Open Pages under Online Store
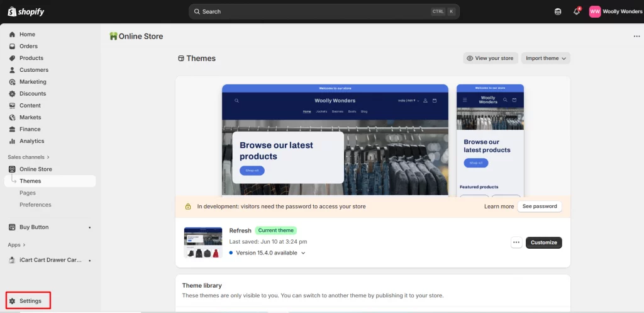Viewport: 644px width, 313px height. coord(28,193)
